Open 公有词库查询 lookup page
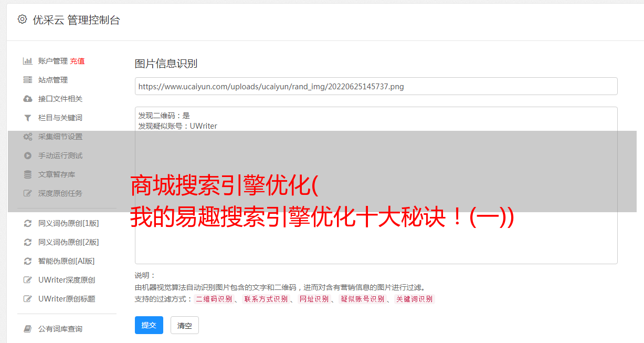This screenshot has width=644, height=343. pyautogui.click(x=60, y=329)
